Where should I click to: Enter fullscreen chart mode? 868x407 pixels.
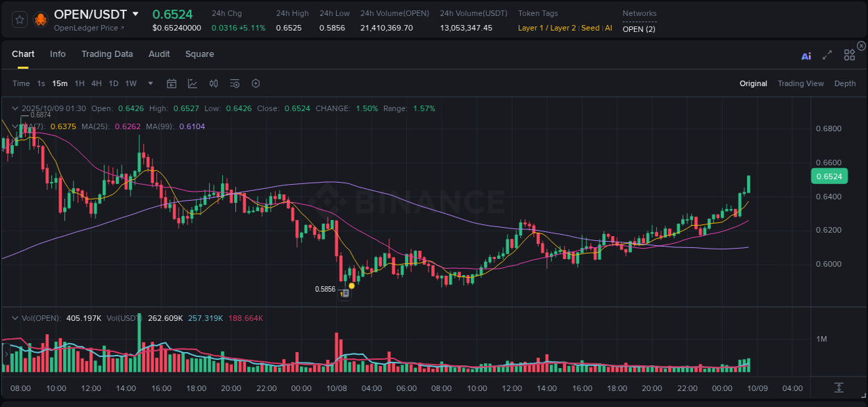click(x=827, y=55)
